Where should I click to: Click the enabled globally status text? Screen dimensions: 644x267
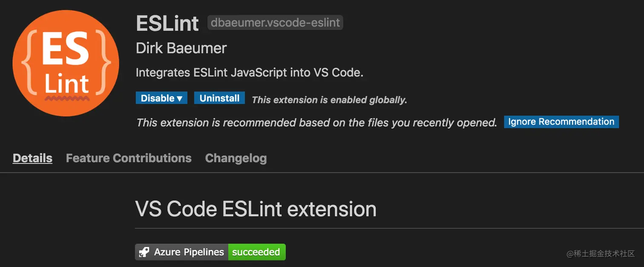[329, 100]
